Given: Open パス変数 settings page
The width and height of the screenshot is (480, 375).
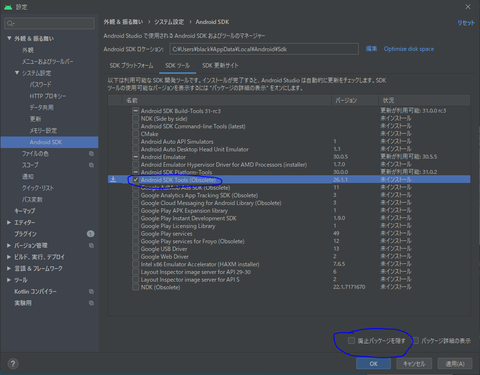Looking at the screenshot, I should pyautogui.click(x=32, y=199).
